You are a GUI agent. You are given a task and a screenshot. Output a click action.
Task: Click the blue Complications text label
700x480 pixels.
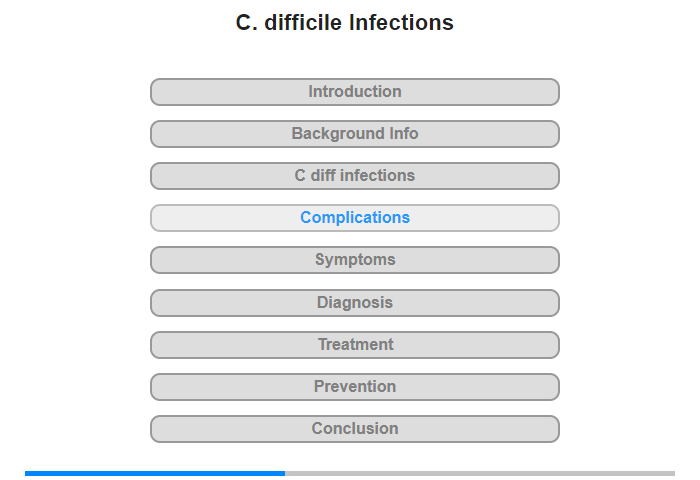[355, 217]
